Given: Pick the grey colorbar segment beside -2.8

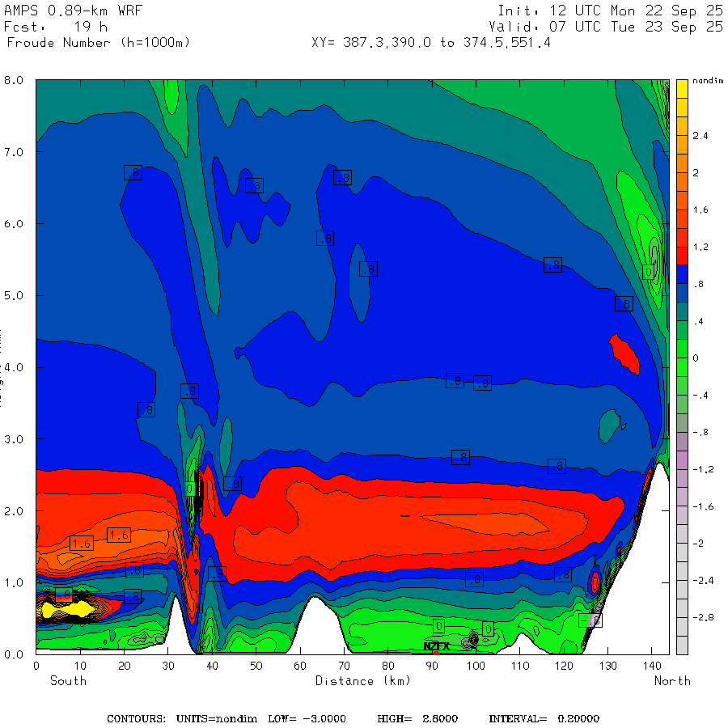Looking at the screenshot, I should [682, 627].
